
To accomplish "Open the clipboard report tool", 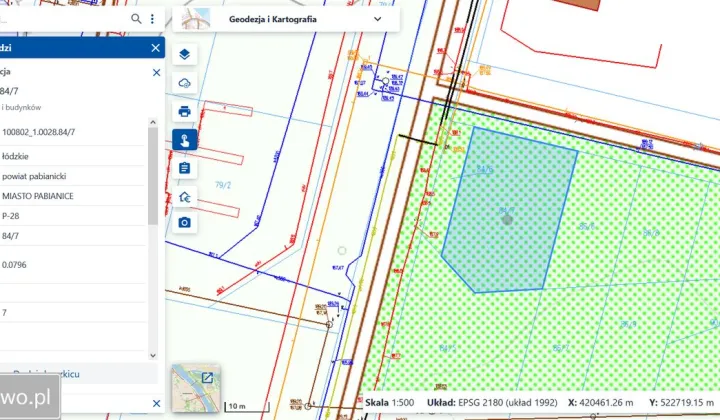I will (185, 168).
